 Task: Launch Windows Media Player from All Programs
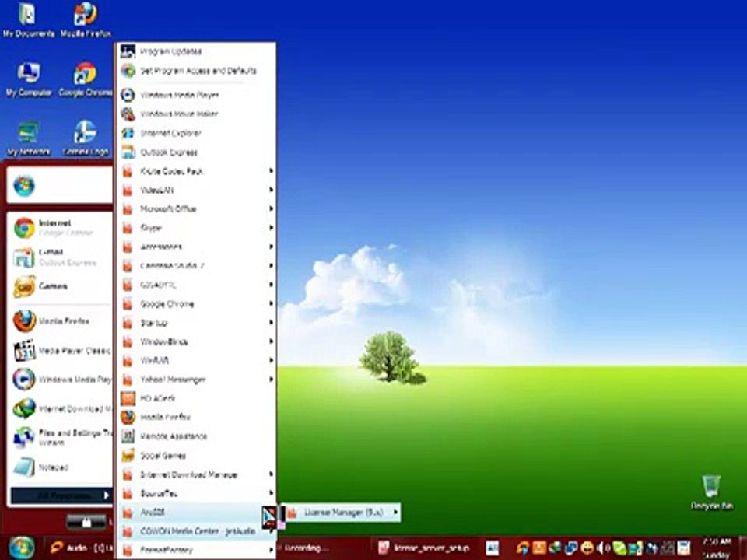click(195, 95)
